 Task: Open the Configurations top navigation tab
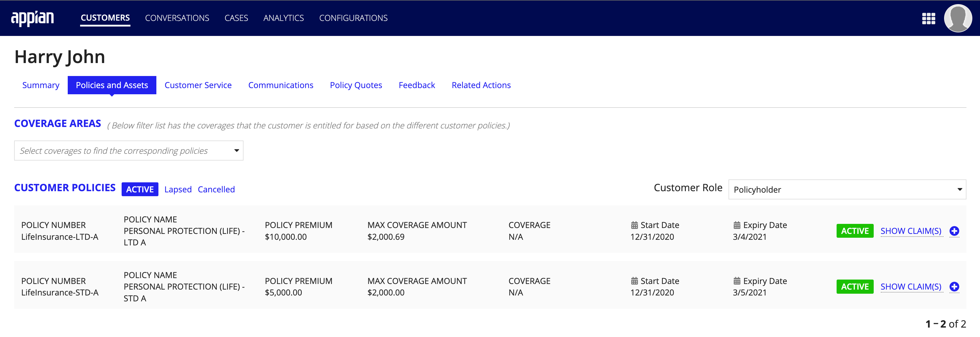coord(353,18)
